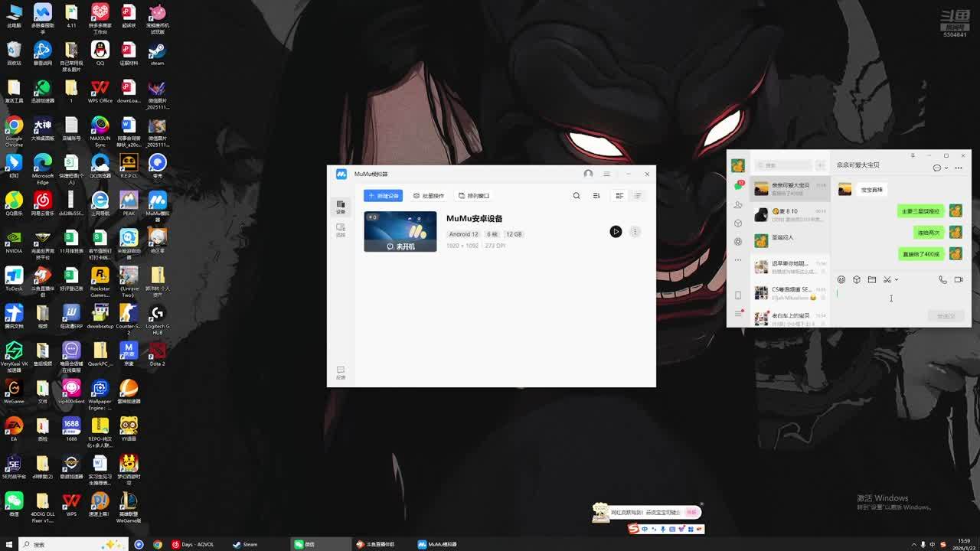
Task: Open the sort order icon in MuMu
Action: click(596, 196)
